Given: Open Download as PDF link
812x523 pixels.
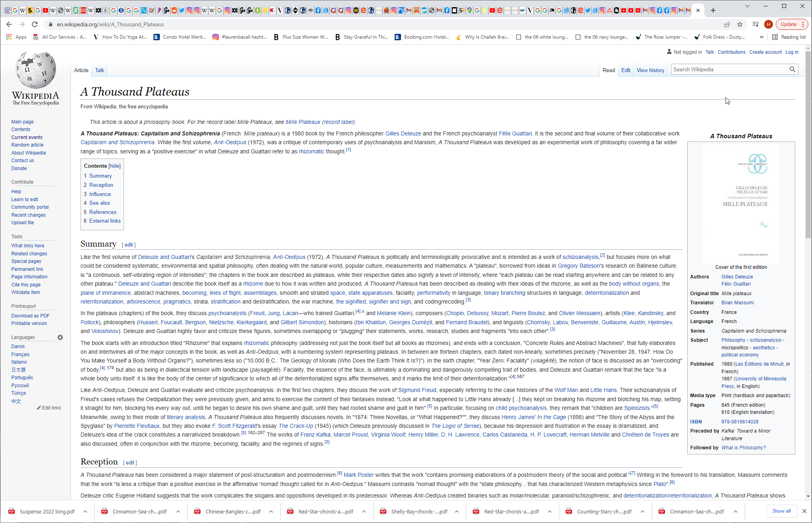Looking at the screenshot, I should (31, 316).
